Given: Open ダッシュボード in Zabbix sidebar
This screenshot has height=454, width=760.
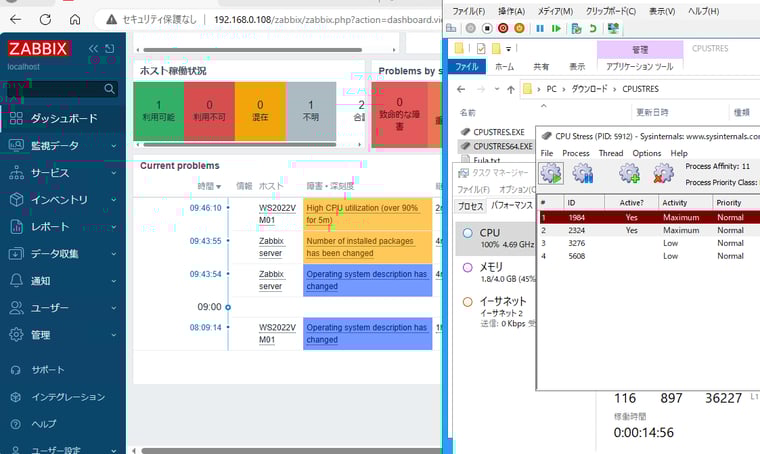Looking at the screenshot, I should [x=63, y=118].
